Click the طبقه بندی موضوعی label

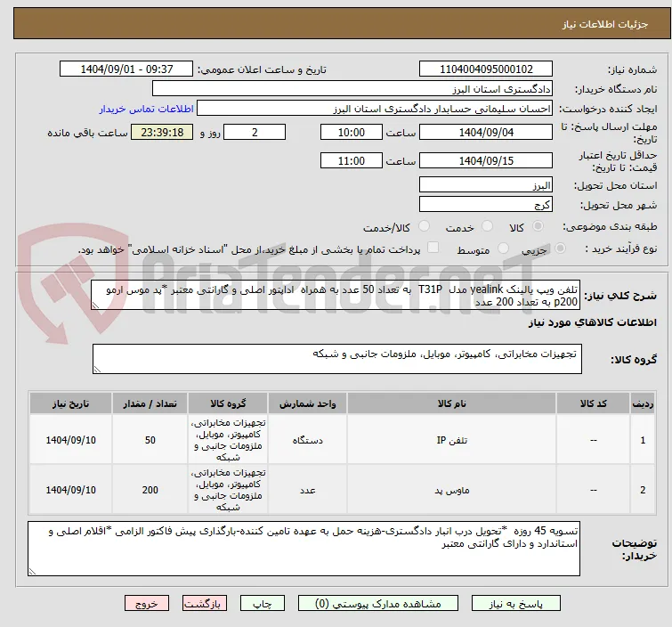(x=610, y=226)
